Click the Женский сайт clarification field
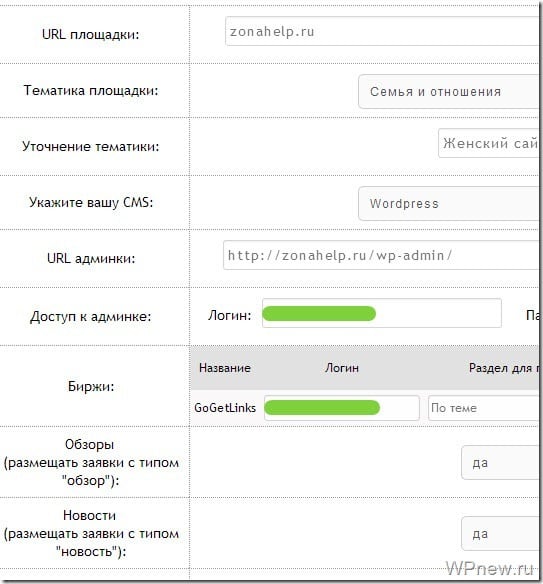The height and width of the screenshot is (584, 543). 488,143
